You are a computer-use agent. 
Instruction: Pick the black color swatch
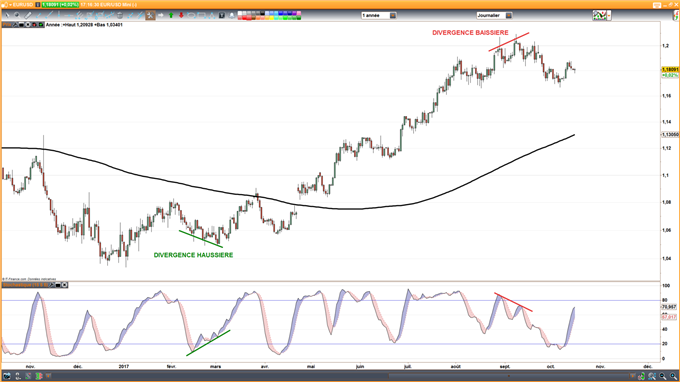262,13
